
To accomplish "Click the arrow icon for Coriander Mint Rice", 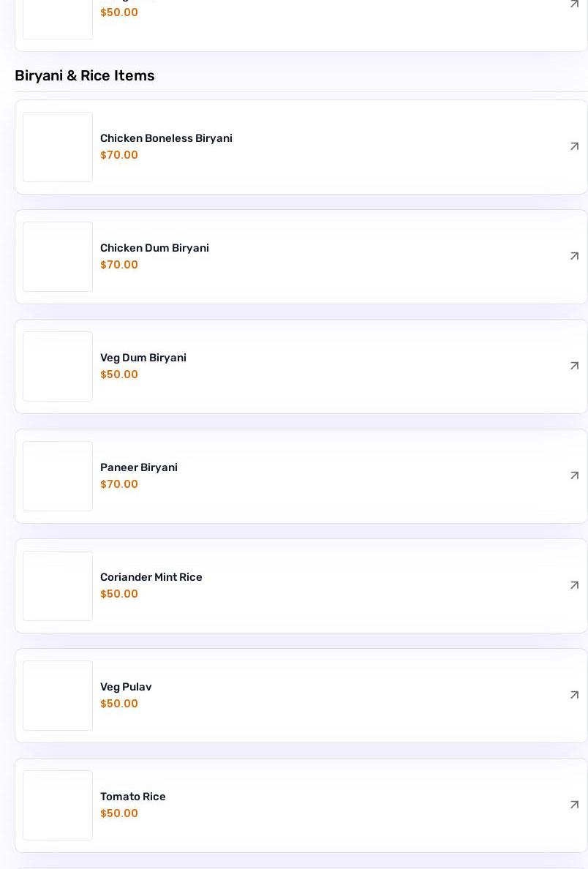I will 574,585.
